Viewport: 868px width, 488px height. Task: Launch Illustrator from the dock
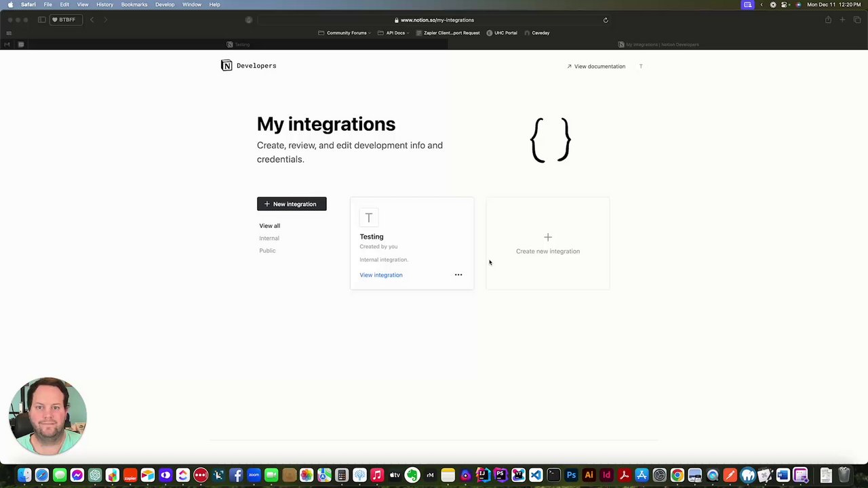click(589, 475)
